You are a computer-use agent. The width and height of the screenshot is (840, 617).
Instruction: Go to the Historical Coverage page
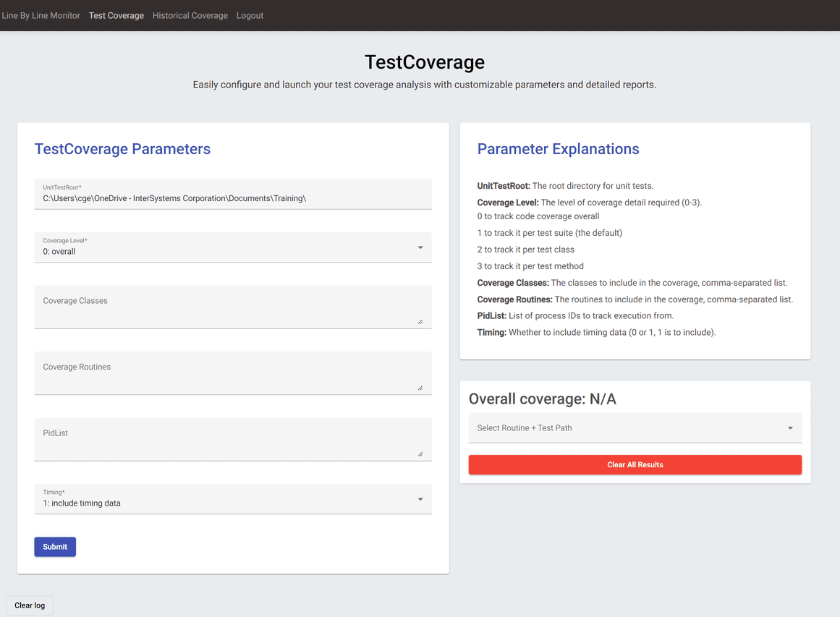tap(190, 15)
